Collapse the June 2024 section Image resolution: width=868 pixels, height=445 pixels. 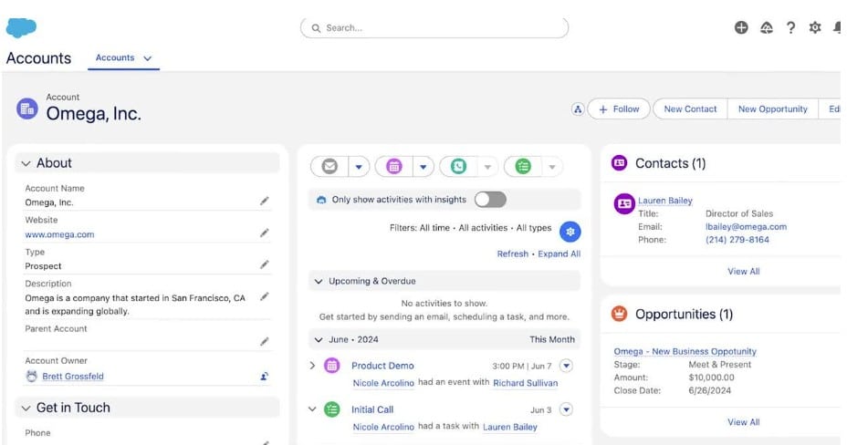click(x=319, y=340)
